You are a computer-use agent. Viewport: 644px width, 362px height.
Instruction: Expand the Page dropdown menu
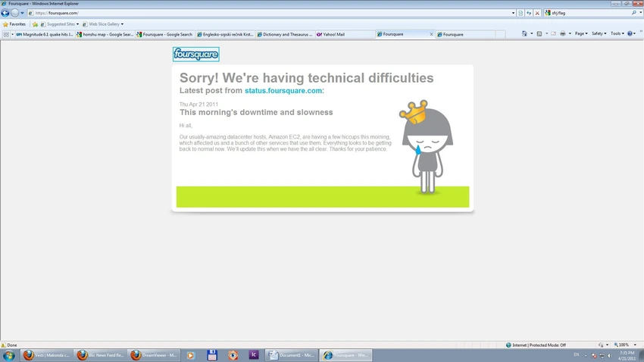point(581,33)
